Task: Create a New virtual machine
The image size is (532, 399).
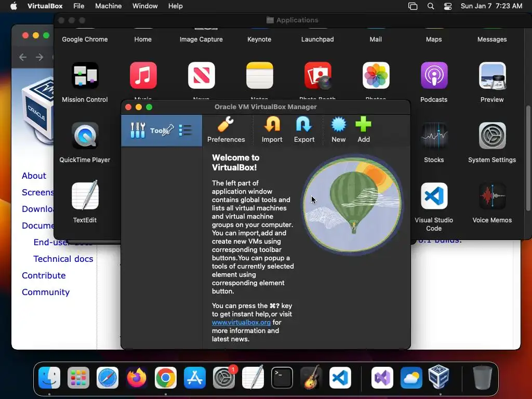Action: 339,129
